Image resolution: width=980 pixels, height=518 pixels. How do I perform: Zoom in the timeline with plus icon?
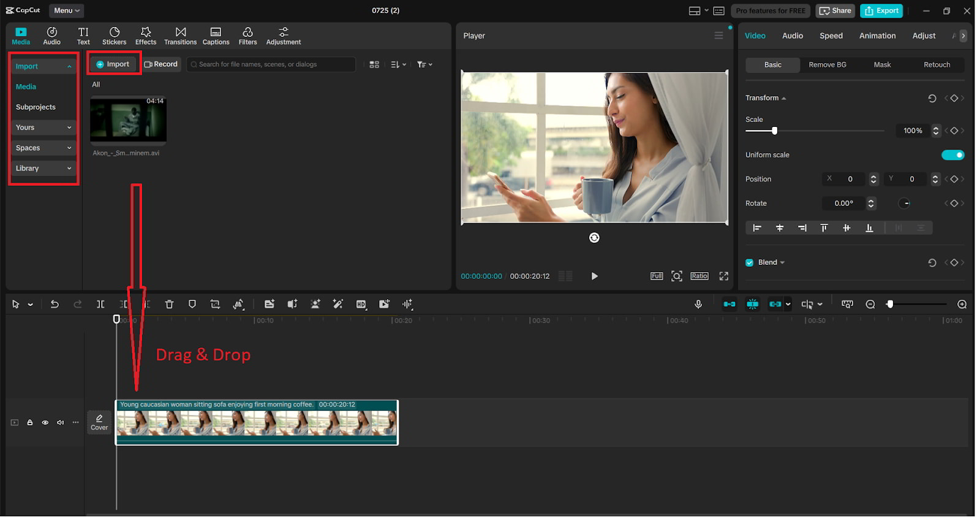tap(962, 304)
